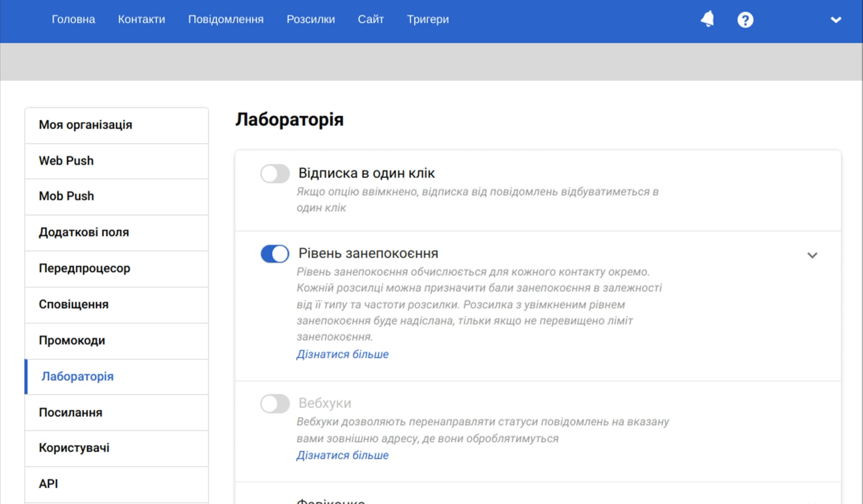
Task: Go to 'Головна' in top menu
Action: pyautogui.click(x=73, y=19)
